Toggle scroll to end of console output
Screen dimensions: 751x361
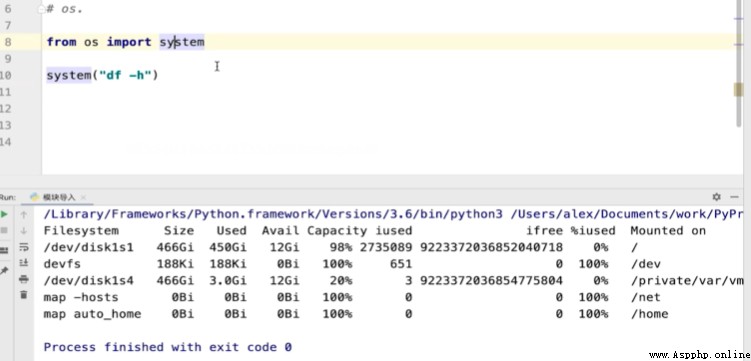tap(23, 263)
